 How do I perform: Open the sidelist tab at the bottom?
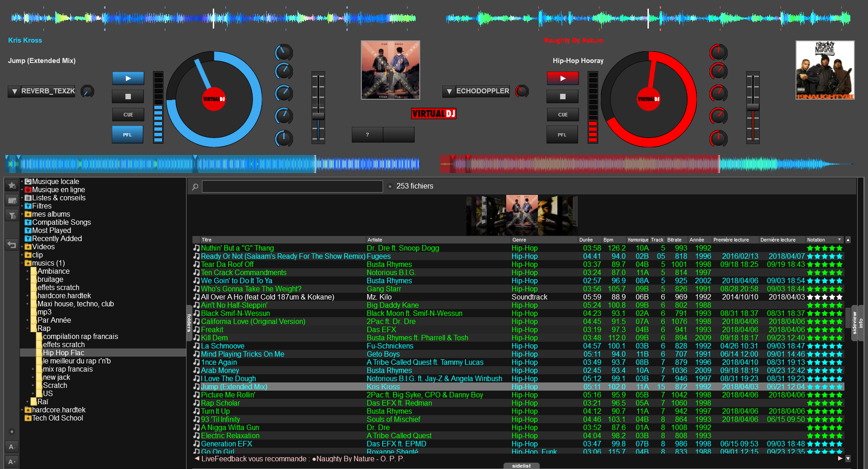522,466
